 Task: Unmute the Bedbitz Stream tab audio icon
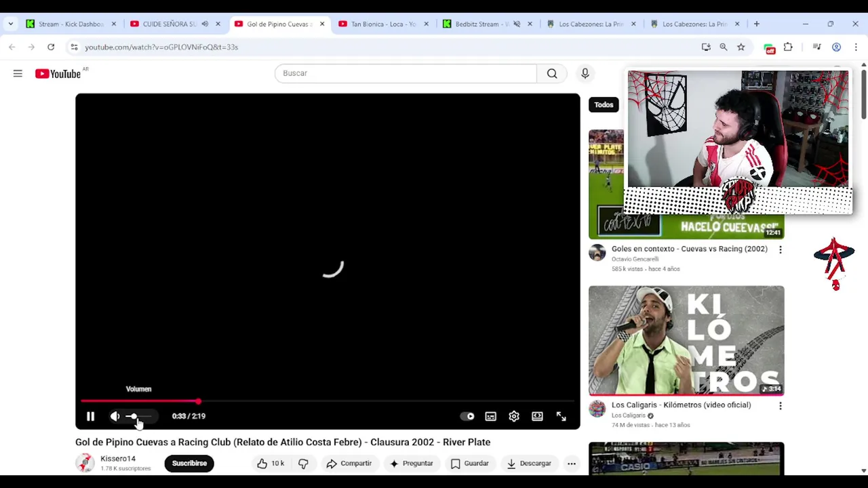tap(517, 24)
